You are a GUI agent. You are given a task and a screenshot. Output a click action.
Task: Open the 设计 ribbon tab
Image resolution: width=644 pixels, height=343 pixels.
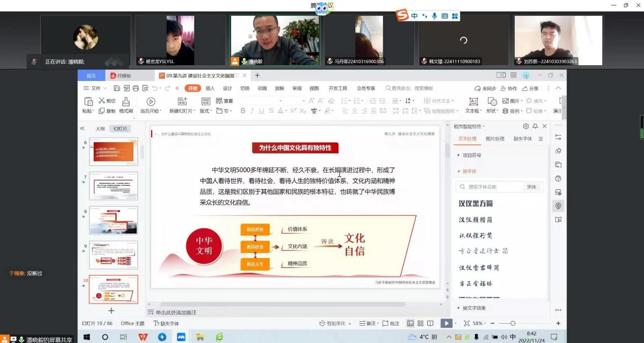pos(227,88)
